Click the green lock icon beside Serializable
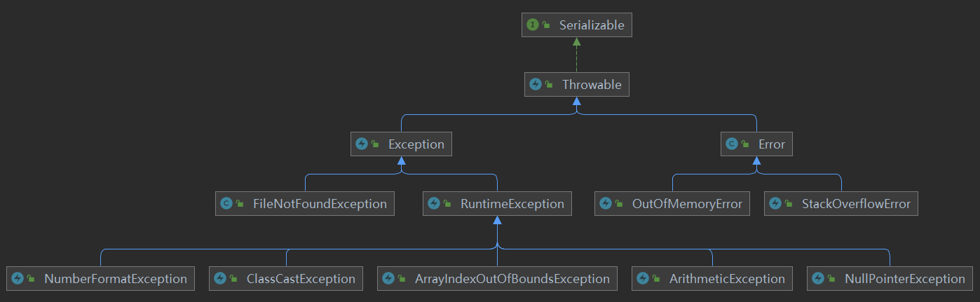 [x=545, y=26]
